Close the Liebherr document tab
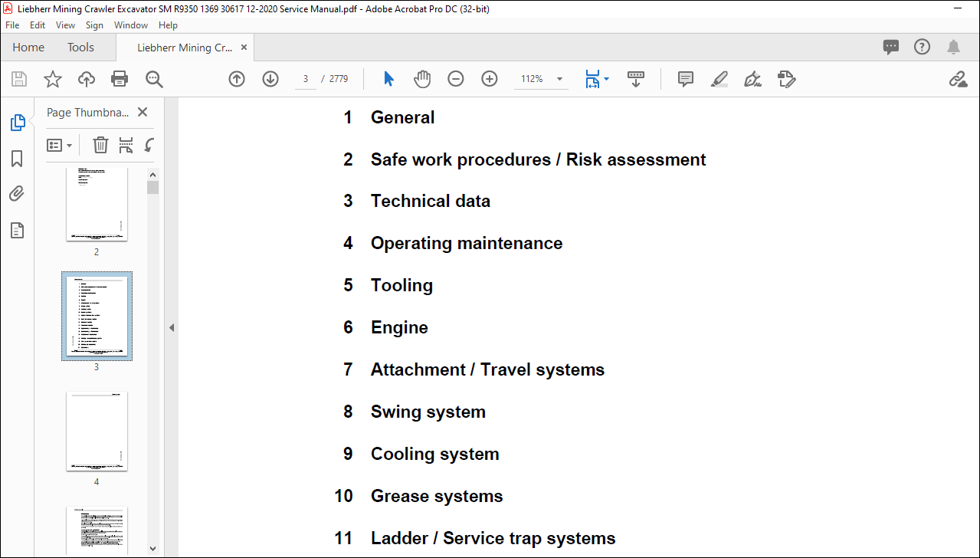The height and width of the screenshot is (558, 980). (244, 48)
